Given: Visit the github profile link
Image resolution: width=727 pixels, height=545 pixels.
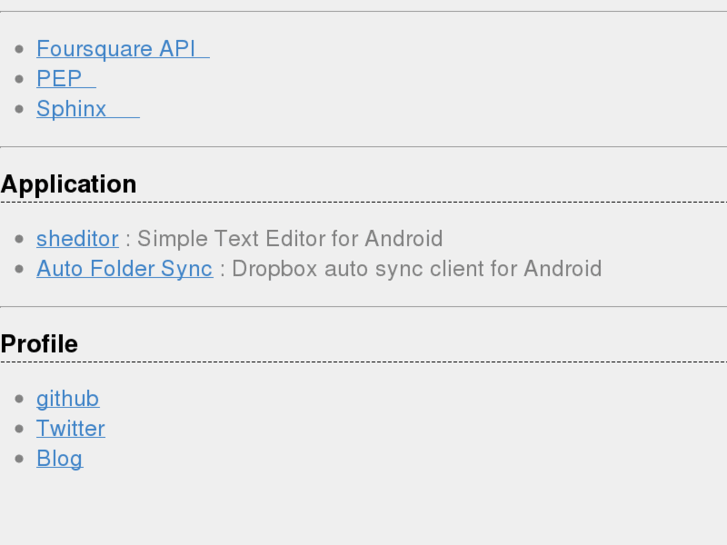Looking at the screenshot, I should pos(67,399).
